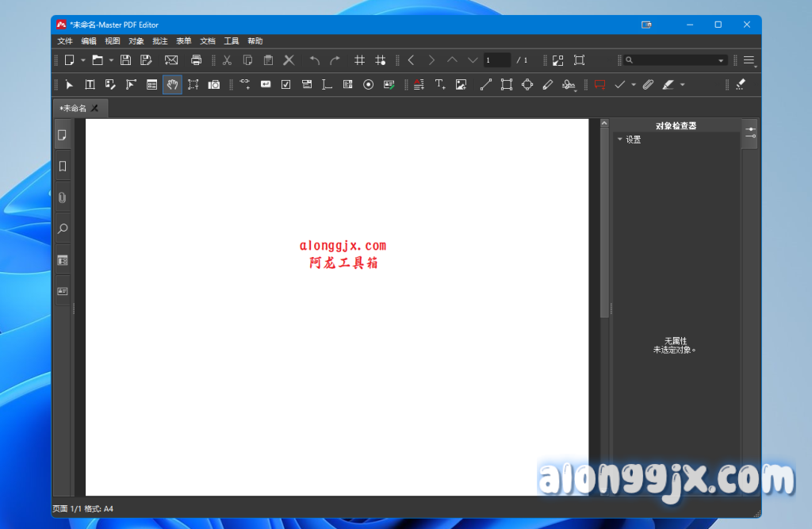Open the 工具 menu
The height and width of the screenshot is (529, 812).
tap(232, 41)
